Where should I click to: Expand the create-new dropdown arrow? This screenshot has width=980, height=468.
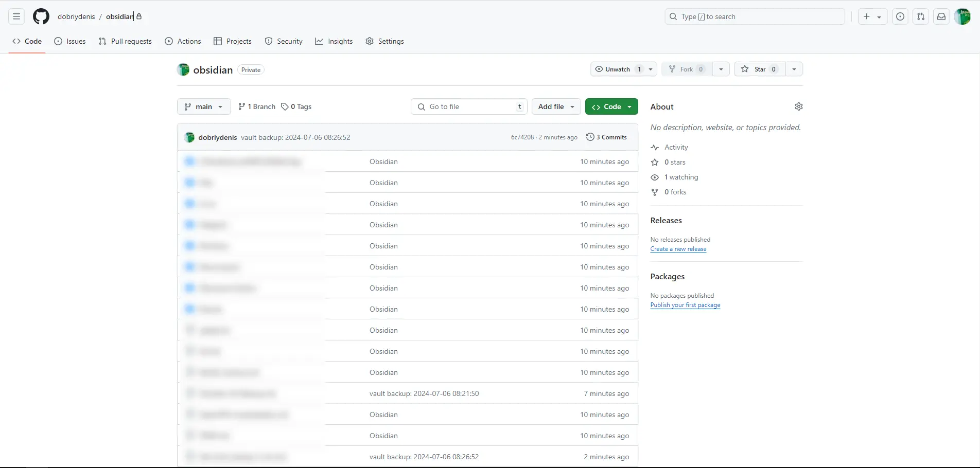coord(879,17)
